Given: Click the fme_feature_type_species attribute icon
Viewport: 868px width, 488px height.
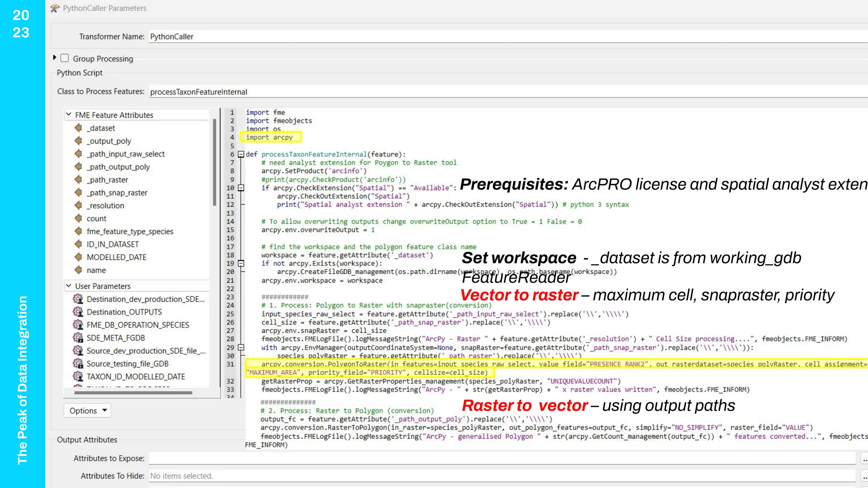Looking at the screenshot, I should 78,231.
